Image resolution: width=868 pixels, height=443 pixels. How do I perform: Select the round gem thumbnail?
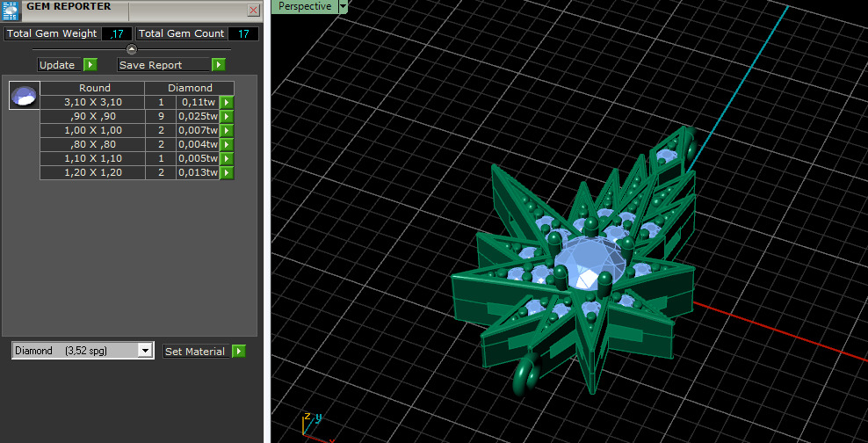tap(25, 95)
